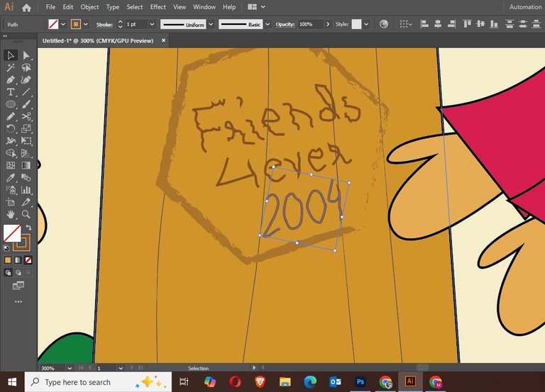Click the Opacity panel link
This screenshot has height=392, width=545.
(x=285, y=24)
